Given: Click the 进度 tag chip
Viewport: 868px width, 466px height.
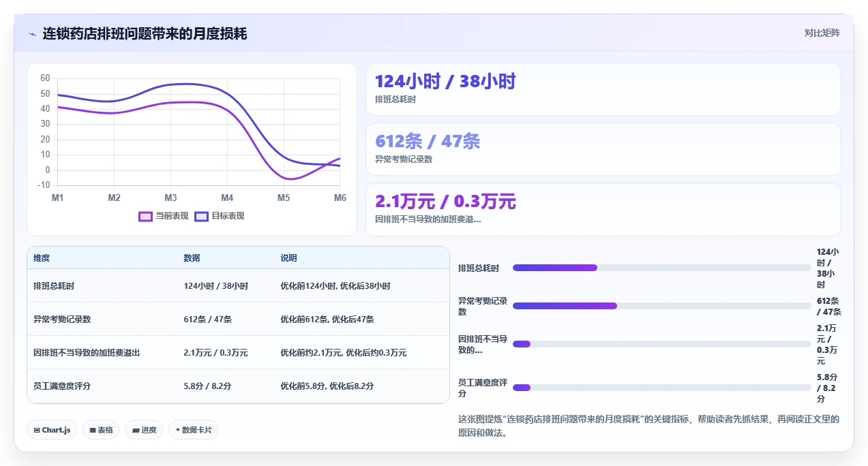Looking at the screenshot, I should click(144, 430).
